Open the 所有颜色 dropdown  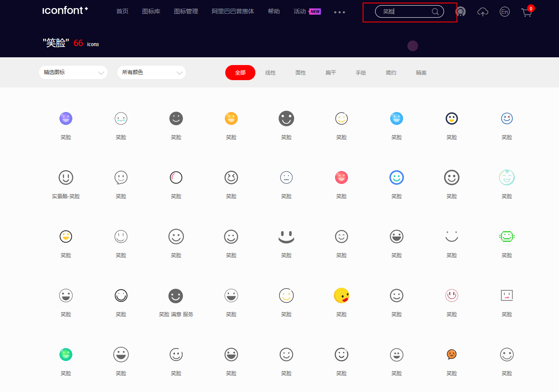tap(152, 72)
